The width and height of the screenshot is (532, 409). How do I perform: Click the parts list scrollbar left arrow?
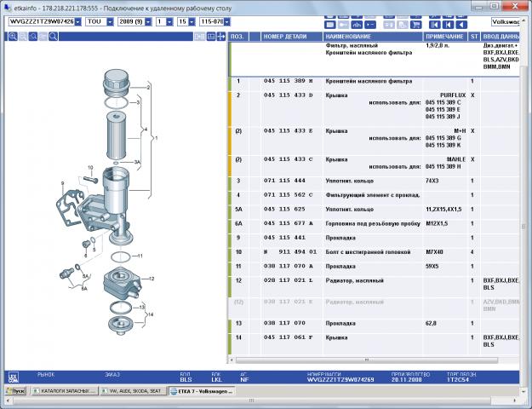click(x=232, y=360)
